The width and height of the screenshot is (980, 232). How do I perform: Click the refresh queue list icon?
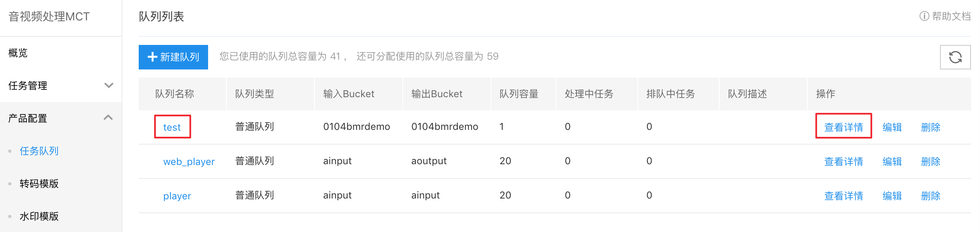(955, 57)
